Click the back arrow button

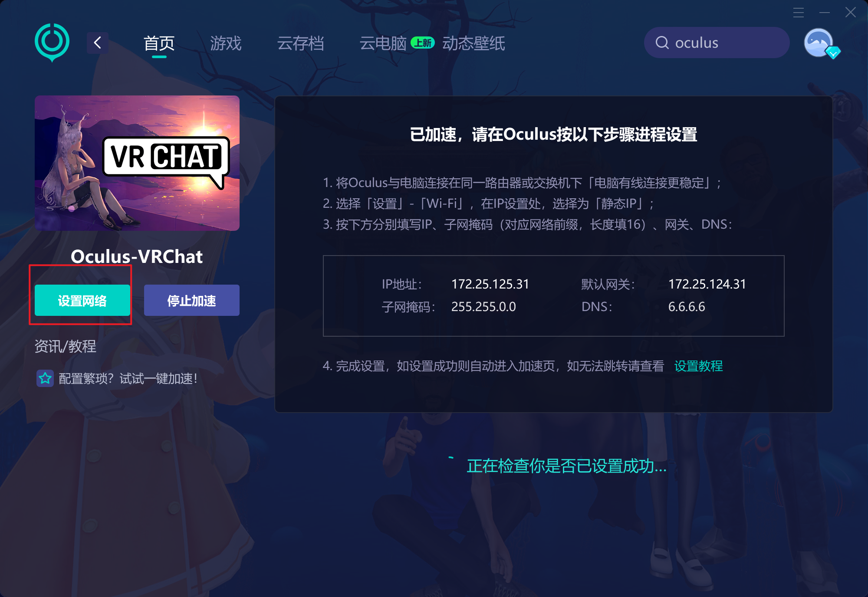coord(98,43)
